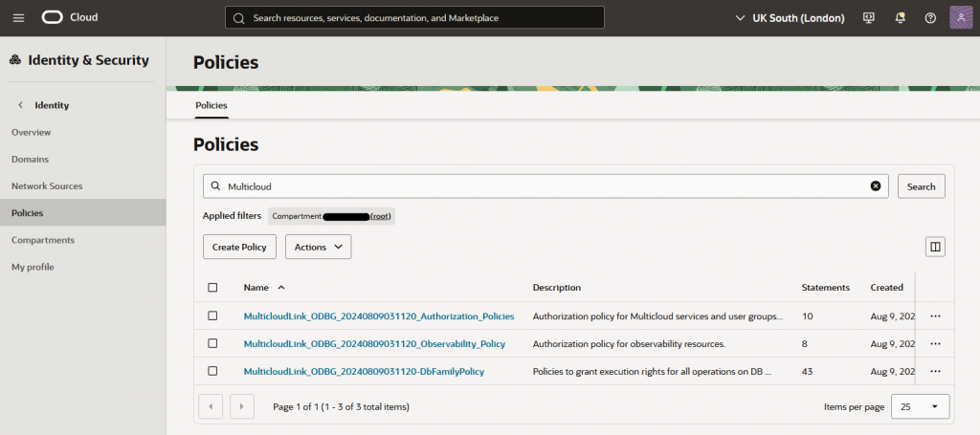The width and height of the screenshot is (980, 435).
Task: Click the Description column header
Action: point(556,288)
